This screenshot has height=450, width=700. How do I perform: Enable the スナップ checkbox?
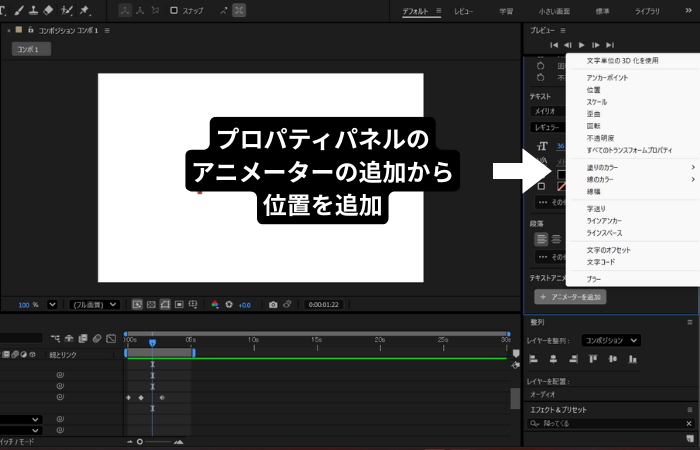tap(174, 11)
